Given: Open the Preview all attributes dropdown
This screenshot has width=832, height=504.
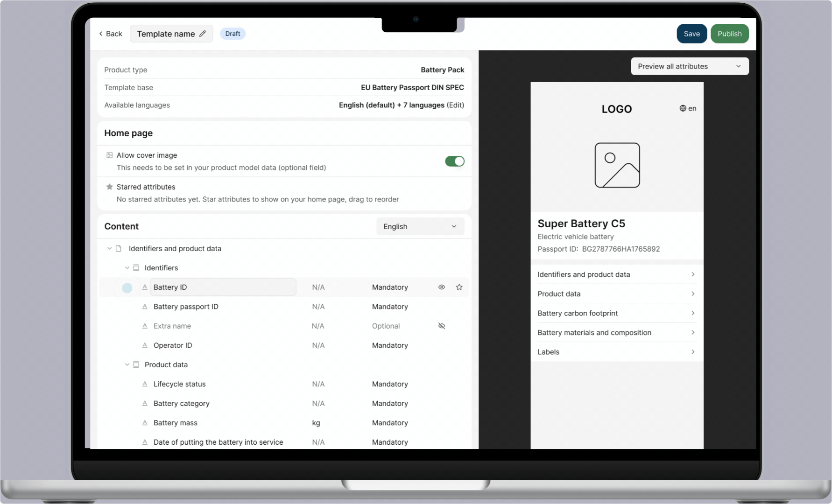Looking at the screenshot, I should pyautogui.click(x=689, y=66).
